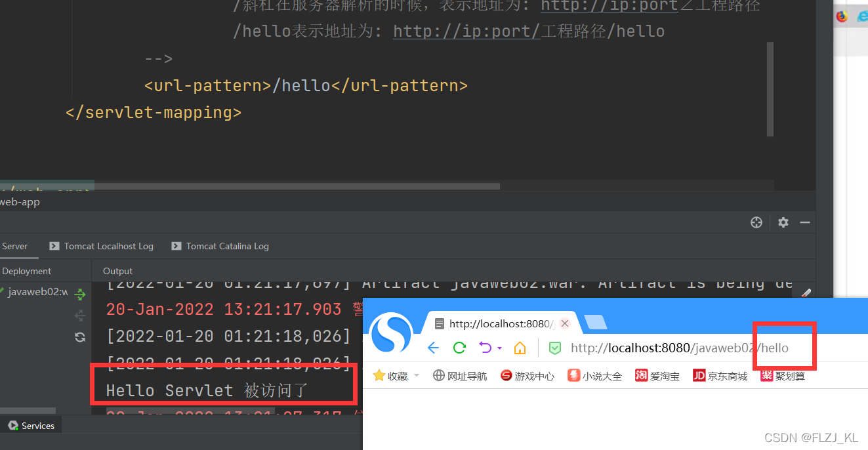This screenshot has height=450, width=868.
Task: Click the editor vertical scrollbar
Action: pos(770,89)
